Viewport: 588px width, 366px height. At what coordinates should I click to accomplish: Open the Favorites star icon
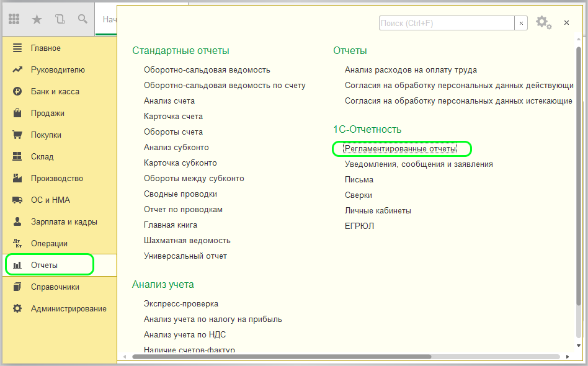click(x=37, y=19)
